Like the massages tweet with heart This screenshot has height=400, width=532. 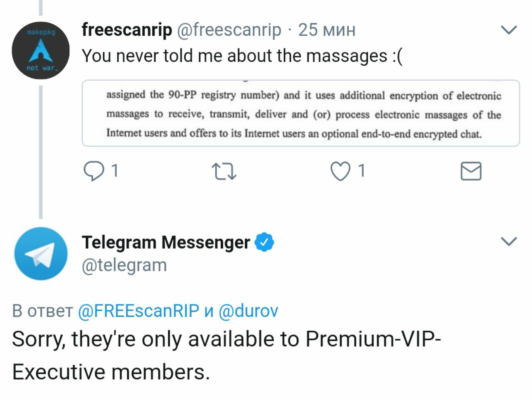(x=340, y=171)
